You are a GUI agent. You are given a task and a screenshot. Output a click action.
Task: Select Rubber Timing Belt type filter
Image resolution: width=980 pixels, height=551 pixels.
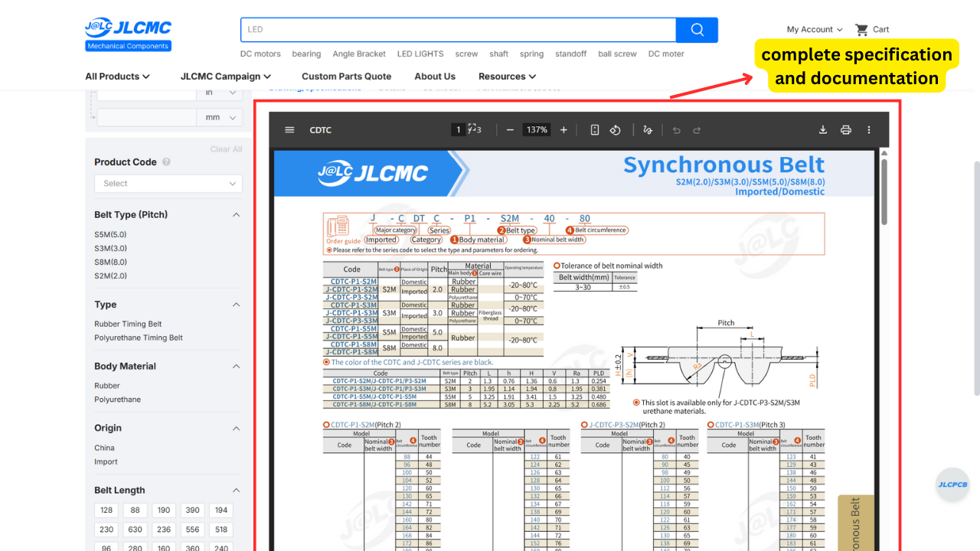128,324
